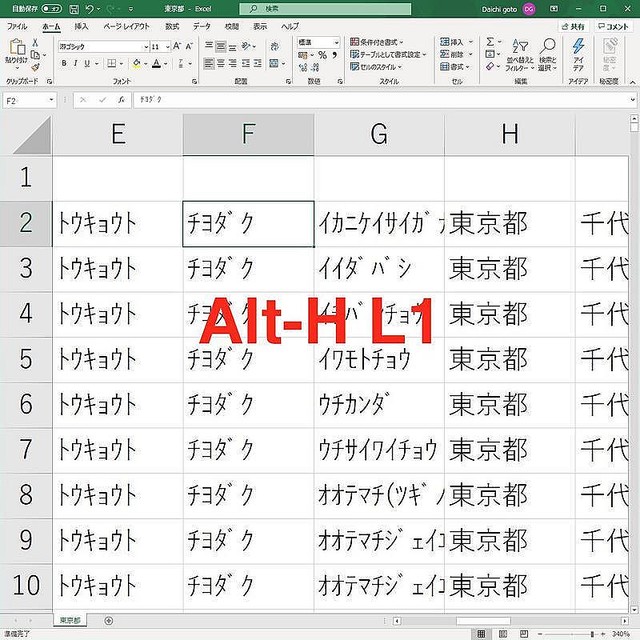Image resolution: width=640 pixels, height=640 pixels.
Task: Select the Format Painter brush
Action: click(36, 67)
